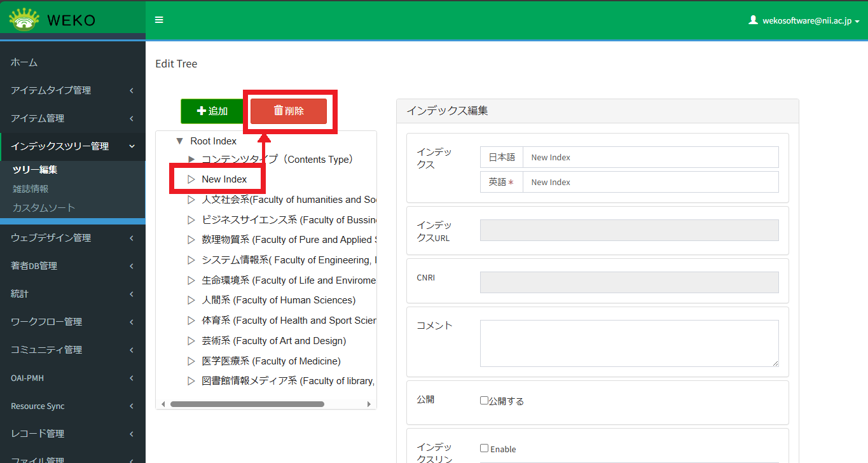Toggle the hamburger sidebar menu icon
Screen dimensions: 868x463
pos(159,20)
